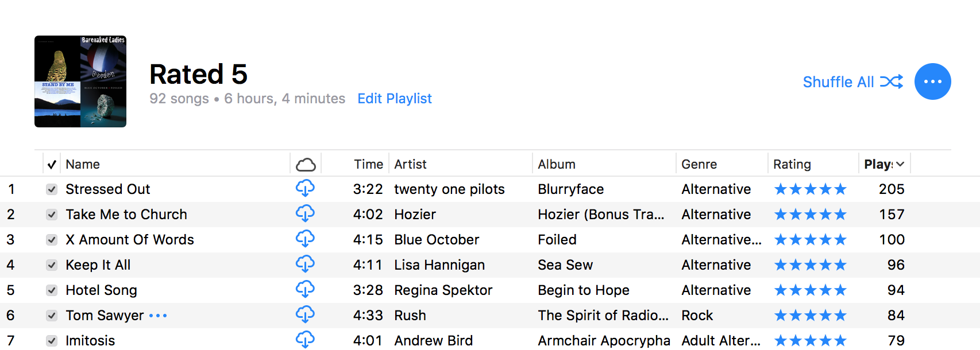
Task: Download Keep It All from iCloud
Action: (305, 264)
